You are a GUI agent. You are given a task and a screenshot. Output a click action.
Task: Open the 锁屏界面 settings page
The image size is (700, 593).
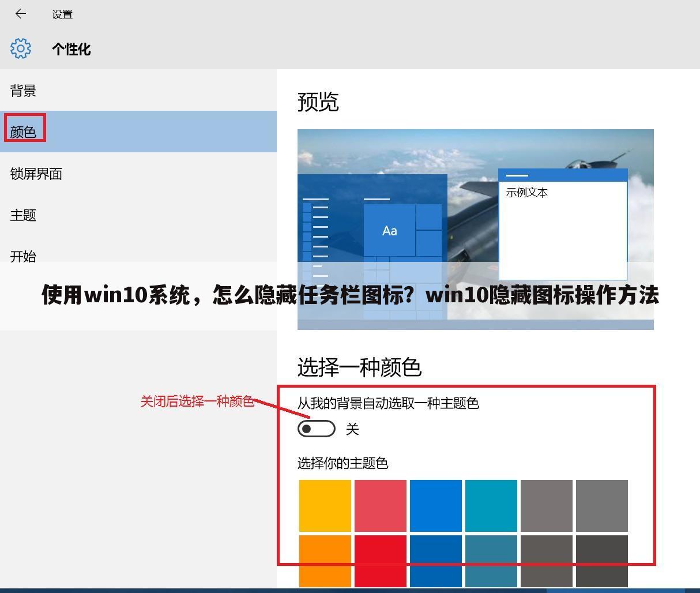(x=138, y=174)
